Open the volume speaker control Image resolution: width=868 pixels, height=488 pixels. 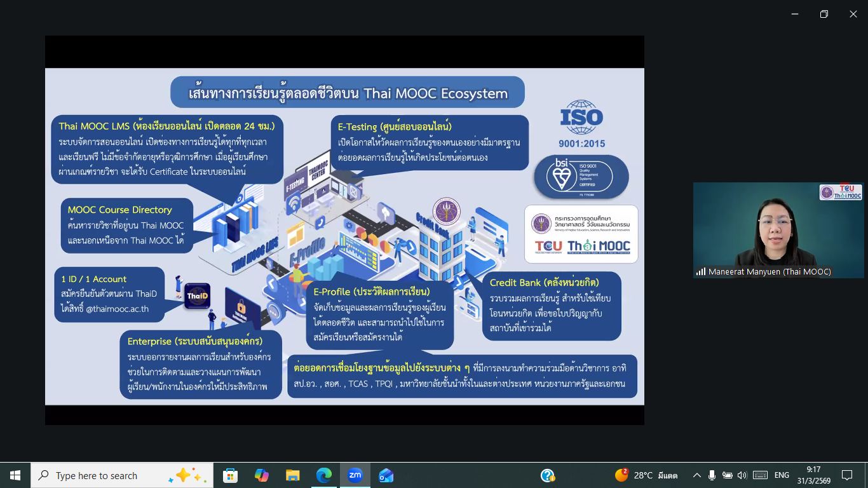coord(742,475)
